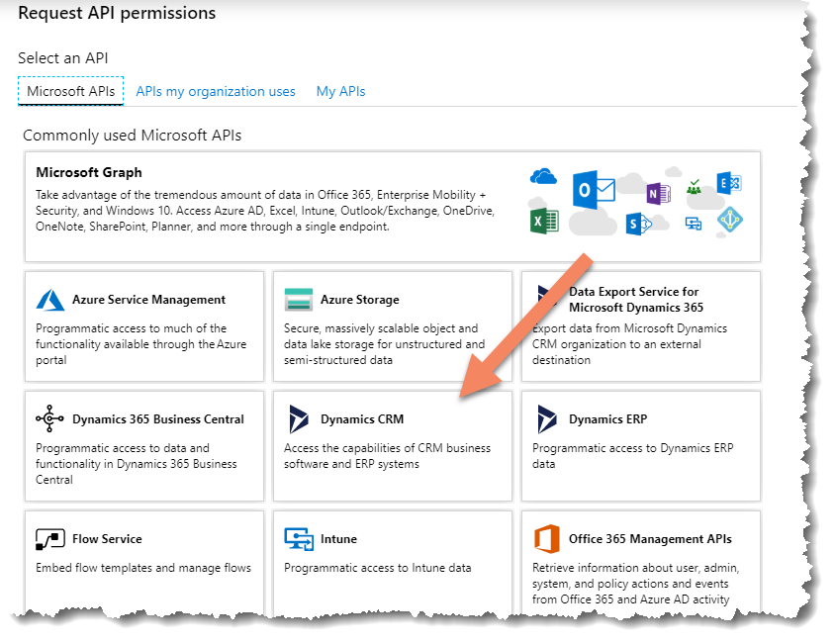Click the Excel icon in Microsoft Graph
This screenshot has height=644, width=836.
click(x=545, y=221)
